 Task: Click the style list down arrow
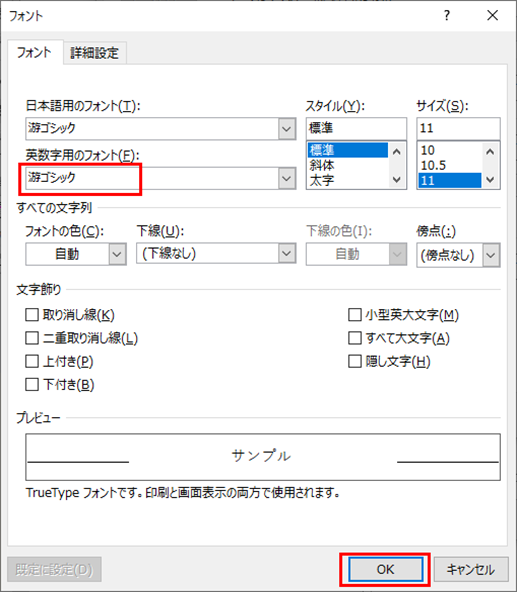tap(397, 180)
